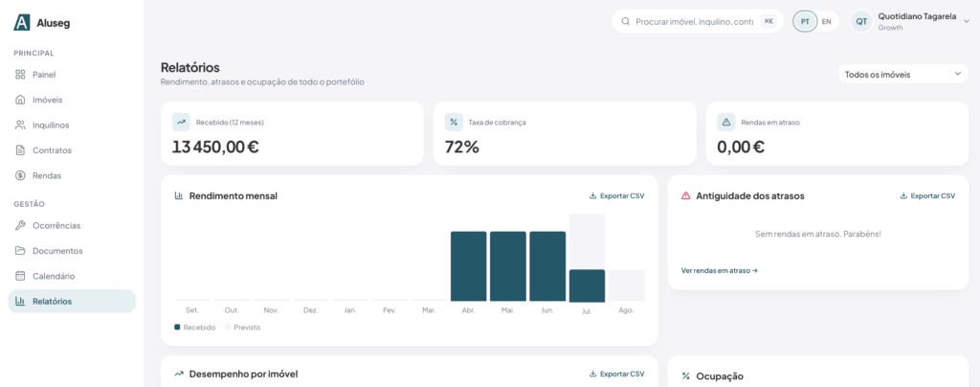Click the Rendas dollar coin icon

point(20,175)
